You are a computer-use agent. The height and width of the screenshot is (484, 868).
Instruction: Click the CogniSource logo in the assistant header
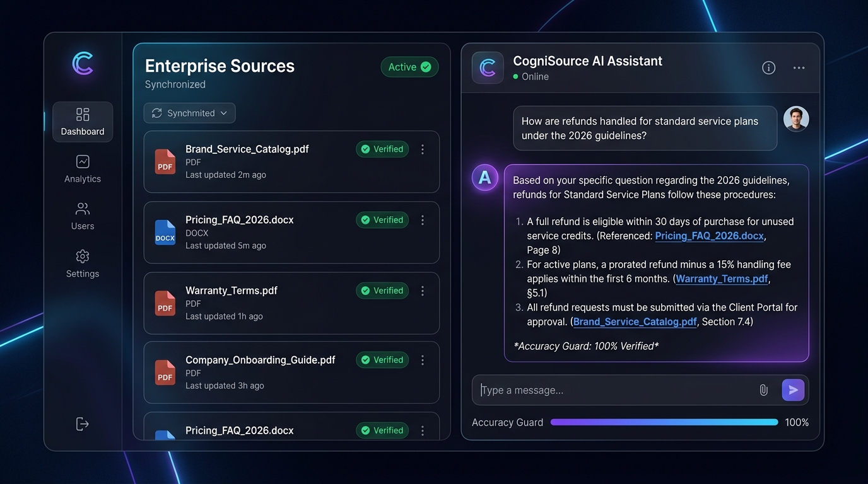tap(488, 67)
